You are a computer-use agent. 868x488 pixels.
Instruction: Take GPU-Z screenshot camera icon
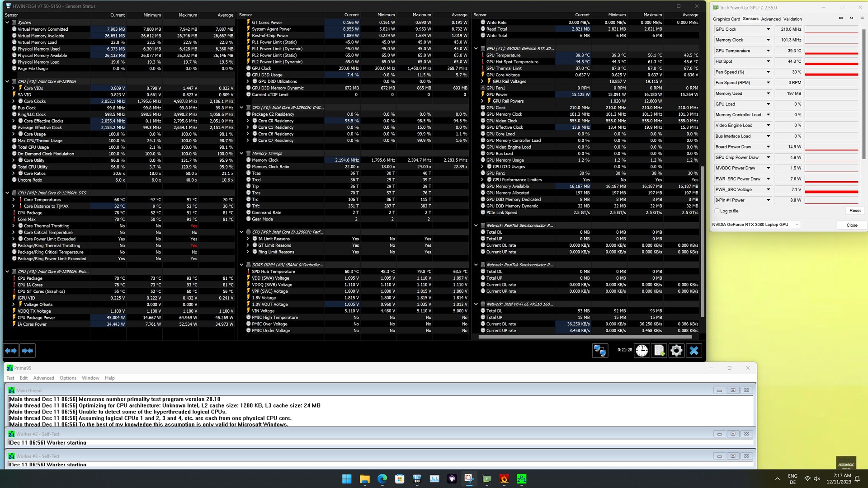pos(841,18)
